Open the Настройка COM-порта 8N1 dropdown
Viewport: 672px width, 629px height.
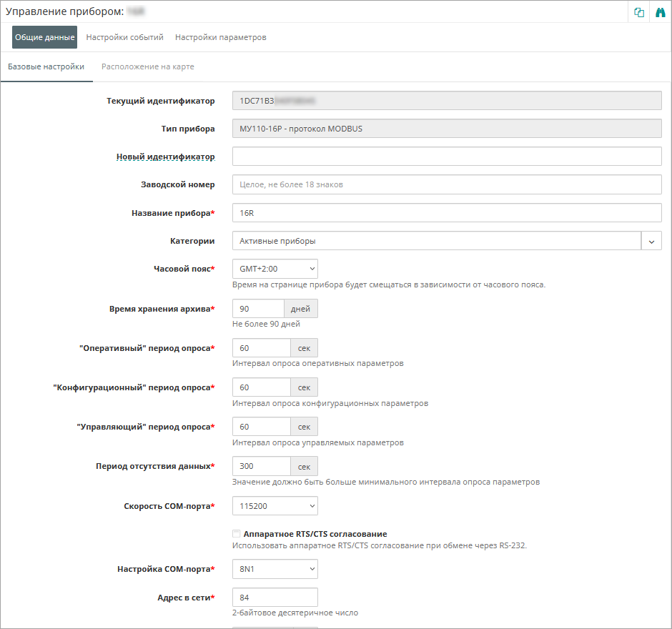(275, 569)
